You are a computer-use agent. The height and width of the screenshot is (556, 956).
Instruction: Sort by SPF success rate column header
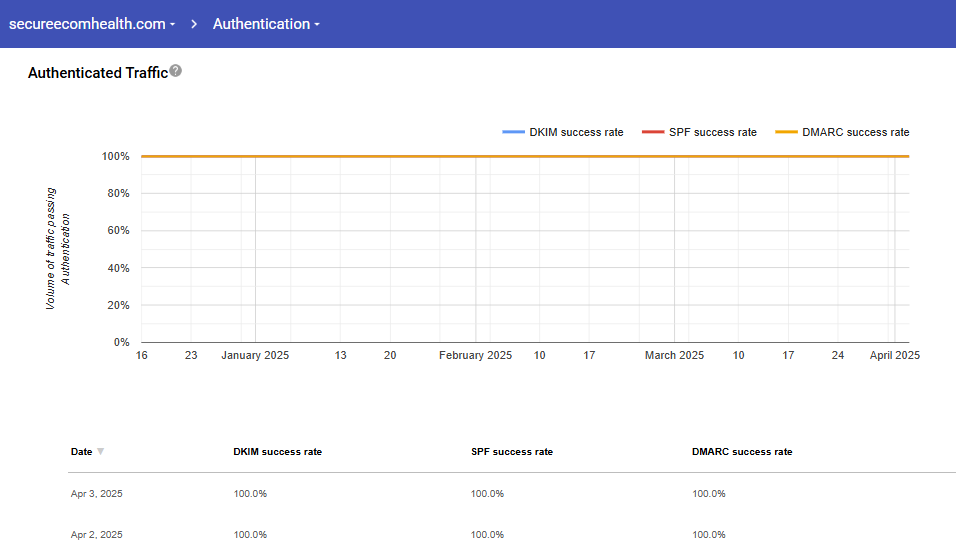point(511,452)
